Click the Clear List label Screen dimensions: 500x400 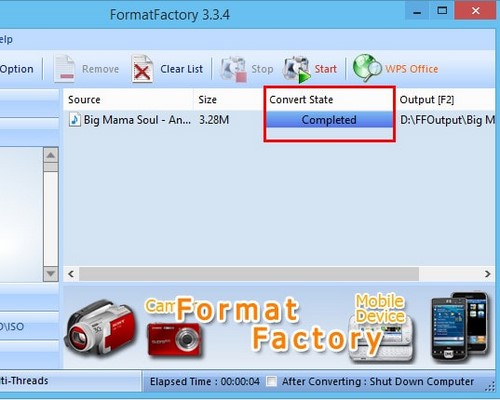(x=181, y=69)
